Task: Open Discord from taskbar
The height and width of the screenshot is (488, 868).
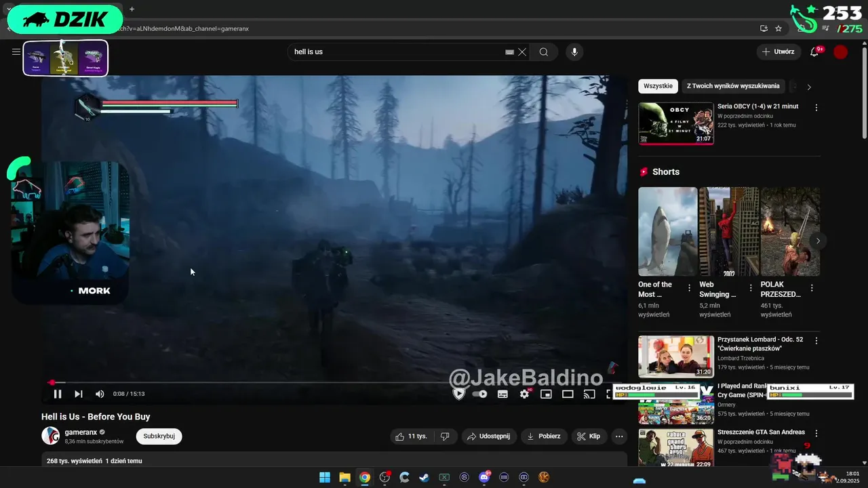Action: [x=484, y=477]
